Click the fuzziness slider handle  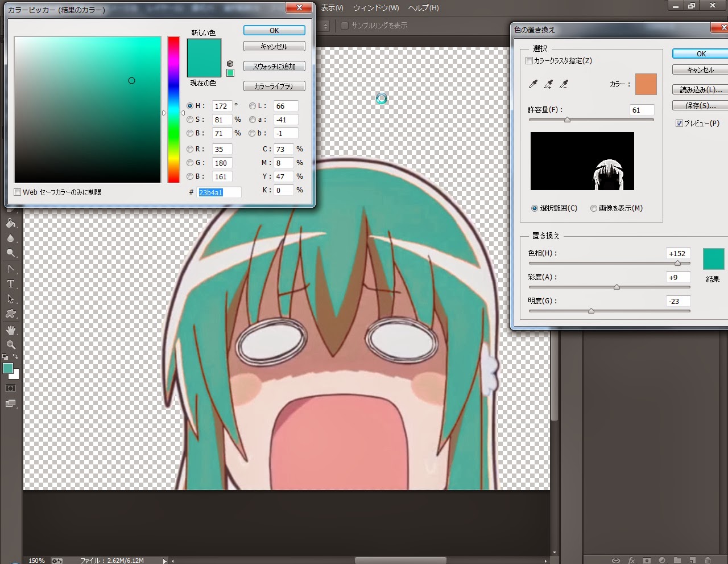567,120
